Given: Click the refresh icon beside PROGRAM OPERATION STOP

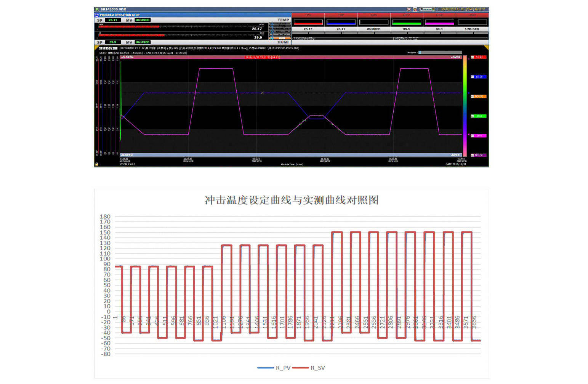Looking at the screenshot, I should pos(97,15).
